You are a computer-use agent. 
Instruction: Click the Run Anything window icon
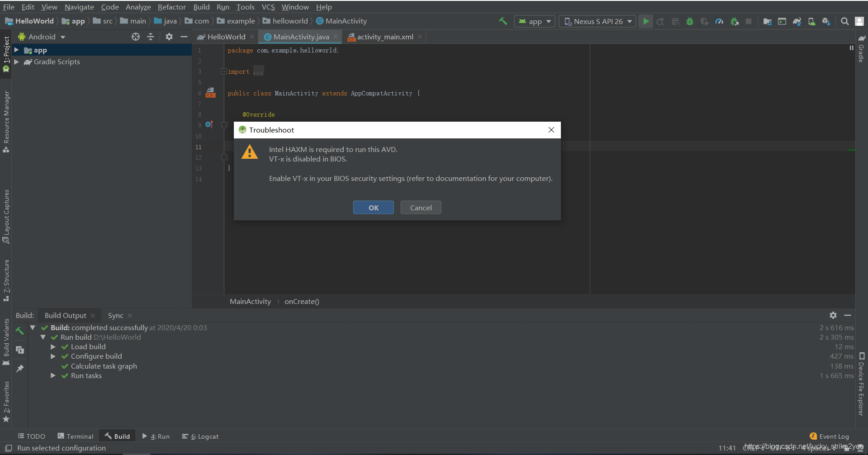(x=782, y=21)
